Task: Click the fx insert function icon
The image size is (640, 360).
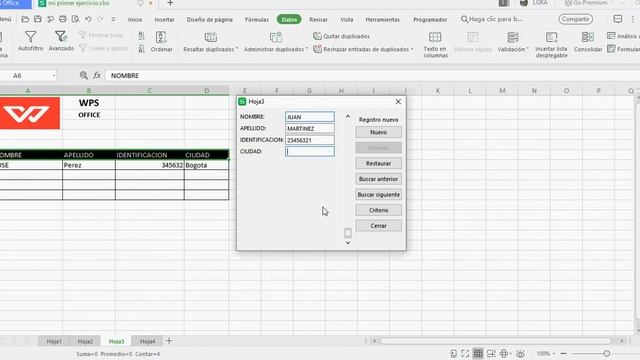Action: [x=97, y=75]
